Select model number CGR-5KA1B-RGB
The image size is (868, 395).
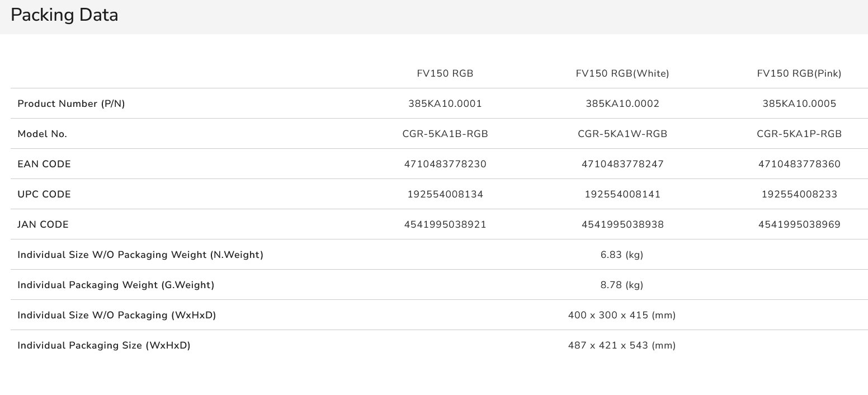pyautogui.click(x=445, y=134)
